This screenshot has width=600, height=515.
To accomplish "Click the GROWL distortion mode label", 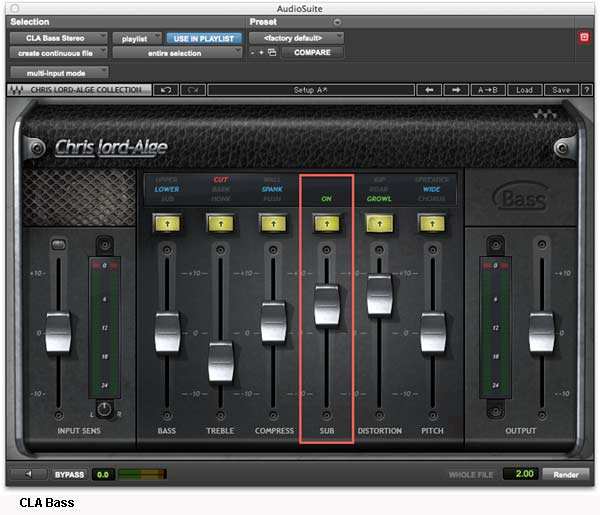I will coord(379,199).
